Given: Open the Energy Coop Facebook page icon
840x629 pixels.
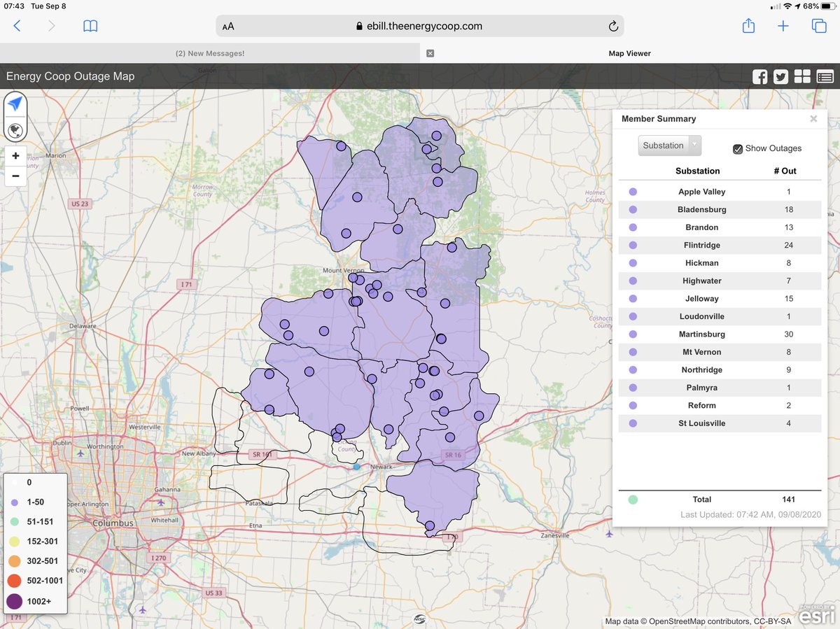Looking at the screenshot, I should point(760,77).
